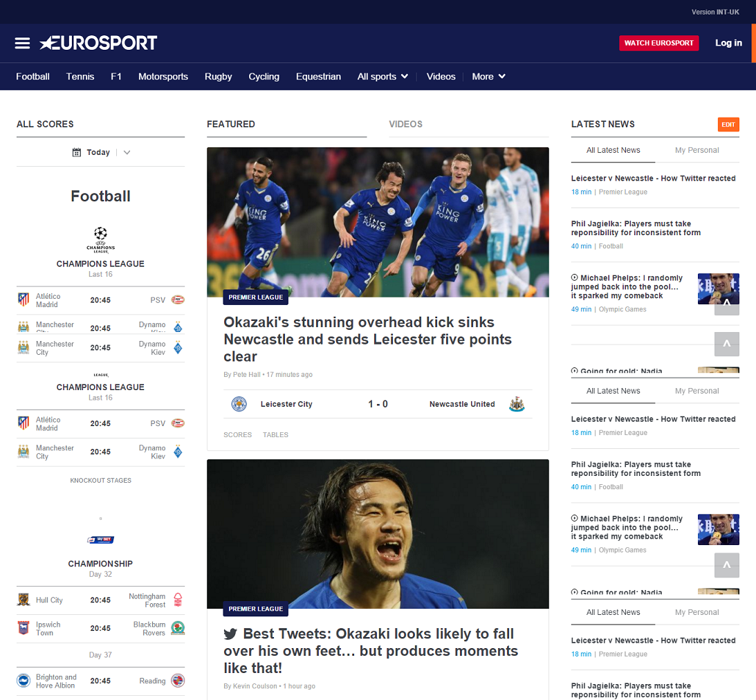Click the Ipswich Town crest
The width and height of the screenshot is (756, 700).
(24, 627)
